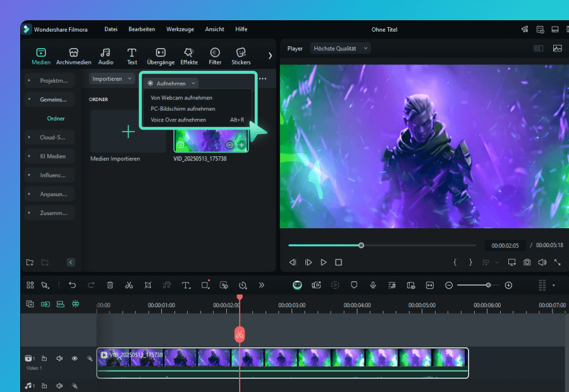The width and height of the screenshot is (569, 392).
Task: Click the Medien Importieren plus tile
Action: click(x=128, y=132)
